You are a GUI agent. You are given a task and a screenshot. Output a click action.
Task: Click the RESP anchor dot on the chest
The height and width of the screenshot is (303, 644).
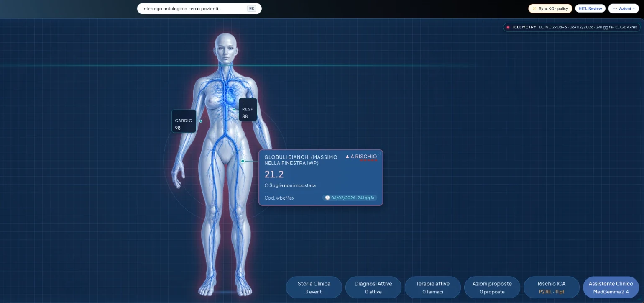234,110
